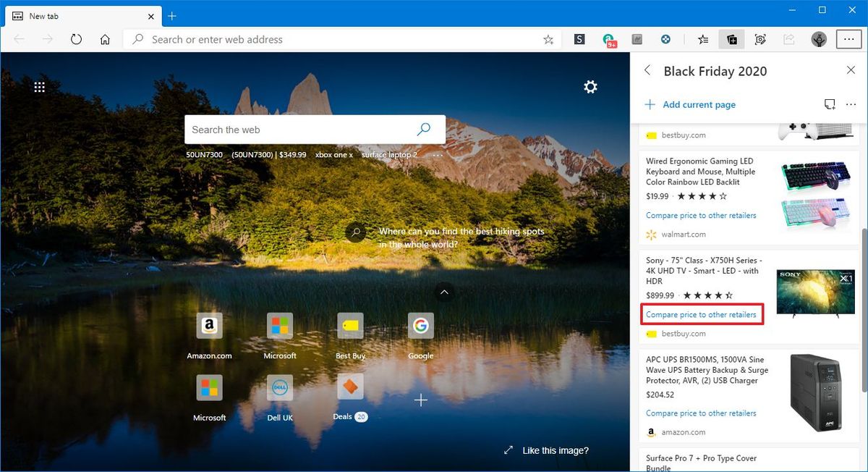Open the blue round extension icon
Viewport: 868px width, 472px height.
click(x=665, y=40)
